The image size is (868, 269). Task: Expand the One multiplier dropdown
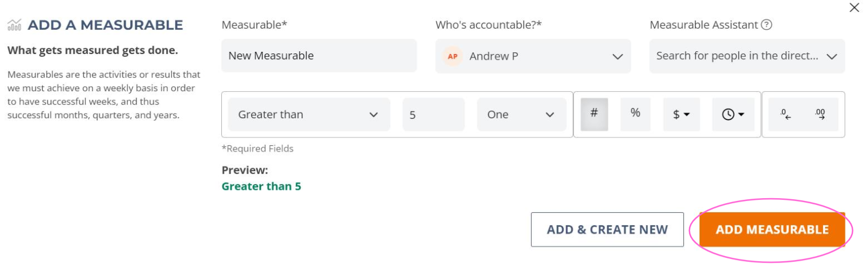(522, 114)
